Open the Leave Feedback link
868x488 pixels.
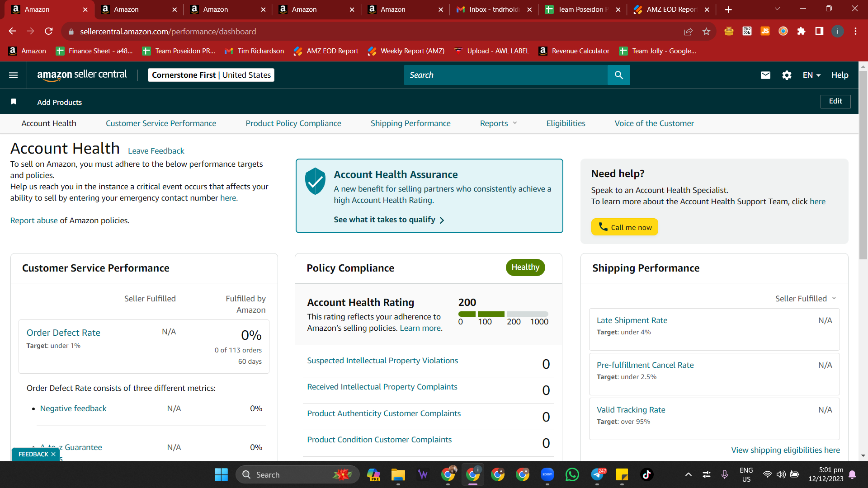(x=156, y=151)
